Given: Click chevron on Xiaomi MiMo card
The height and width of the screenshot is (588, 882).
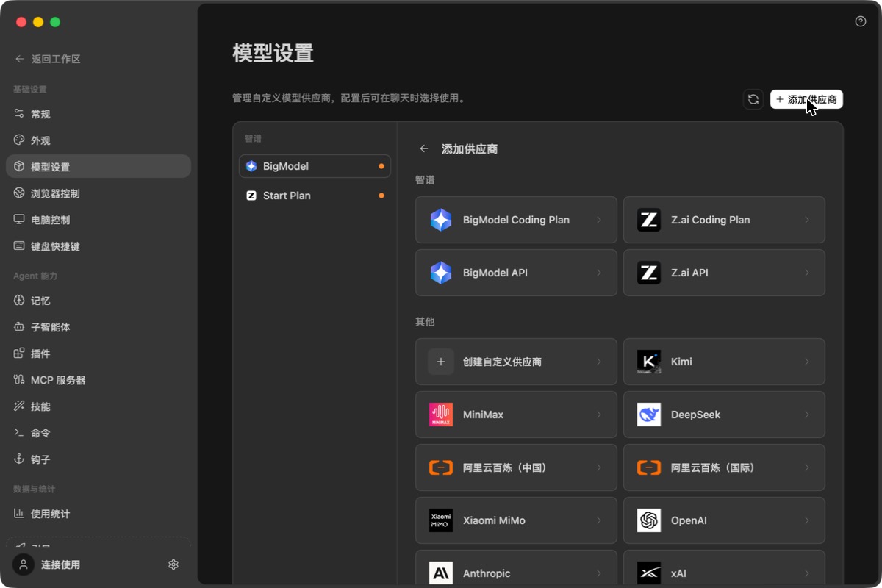Looking at the screenshot, I should pos(599,520).
